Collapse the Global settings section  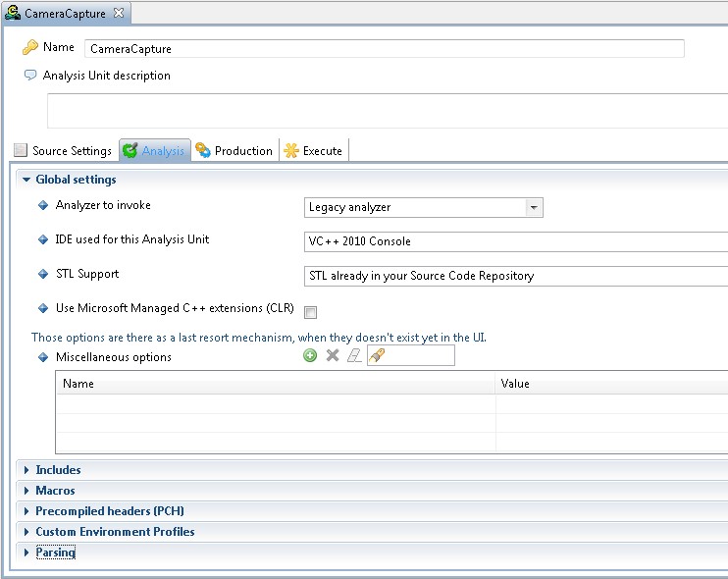coord(26,181)
